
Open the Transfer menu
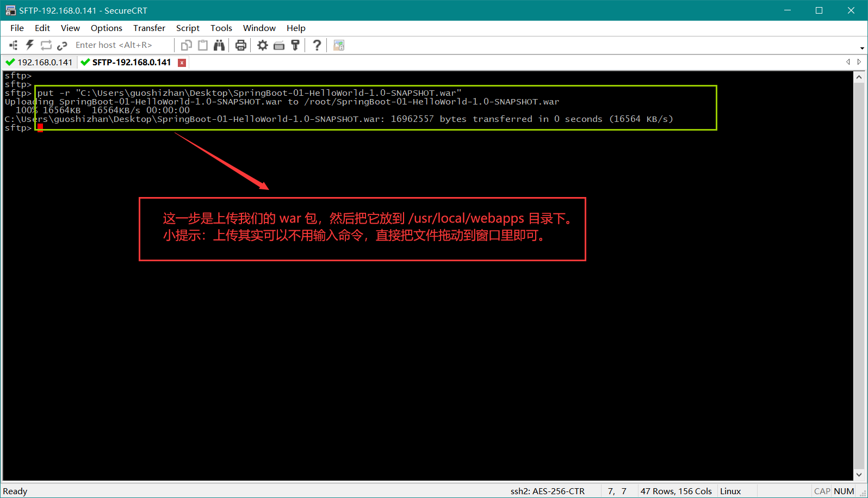[149, 28]
